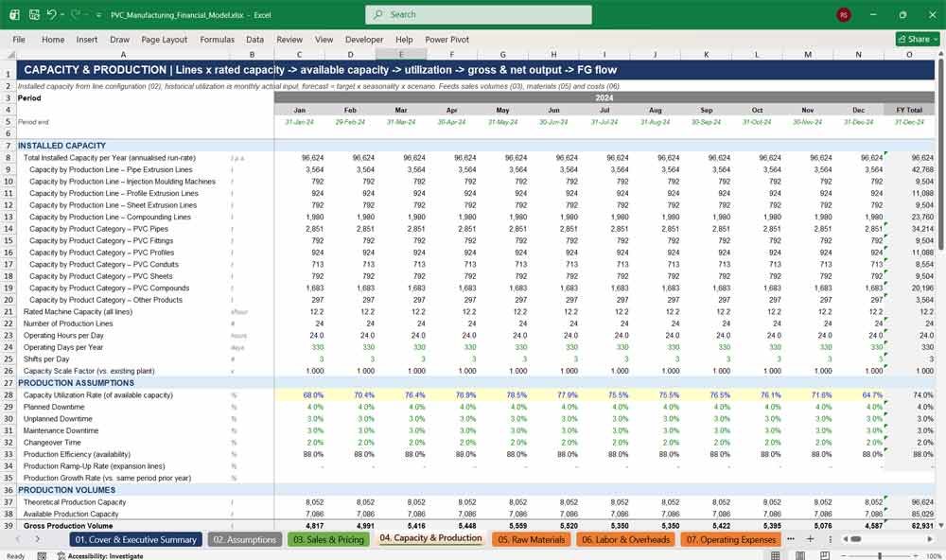
Task: Click the macro recording icon in status bar
Action: [42, 556]
